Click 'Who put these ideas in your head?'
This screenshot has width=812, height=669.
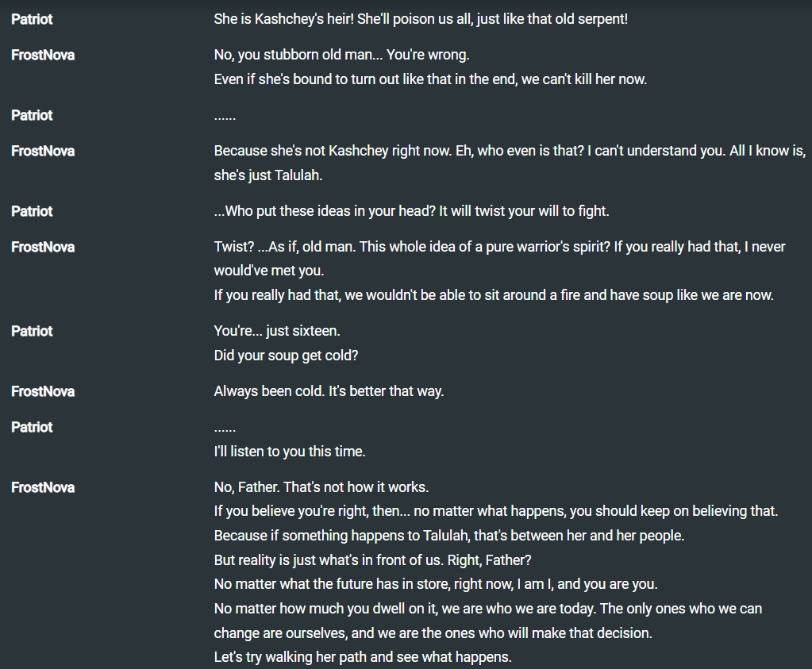(x=411, y=211)
